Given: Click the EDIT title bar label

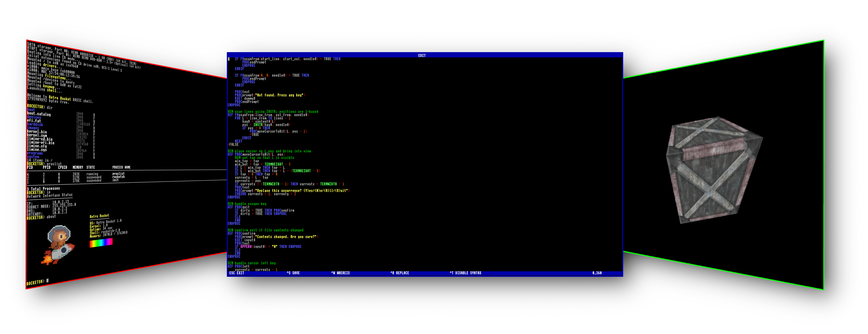Looking at the screenshot, I should click(422, 55).
